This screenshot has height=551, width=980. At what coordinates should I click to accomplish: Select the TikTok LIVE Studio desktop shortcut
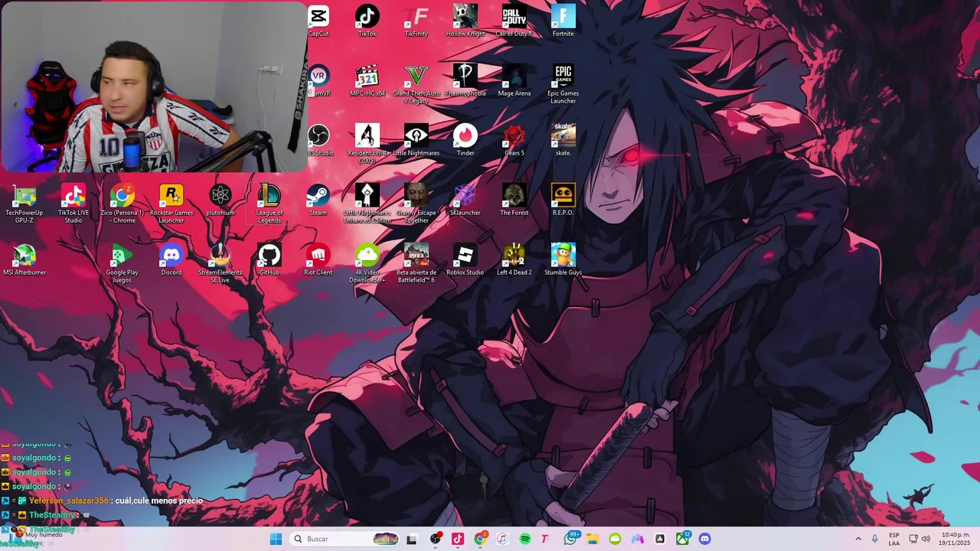point(73,204)
